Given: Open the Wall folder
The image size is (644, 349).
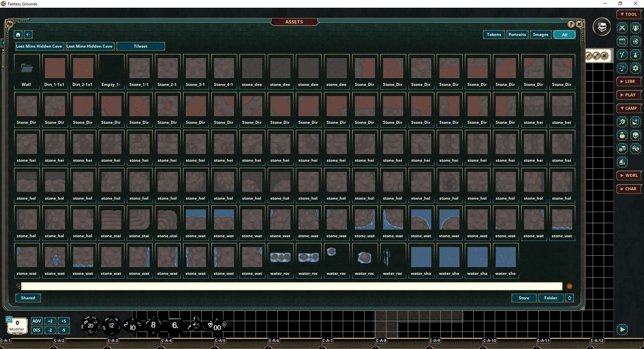Looking at the screenshot, I should (27, 71).
